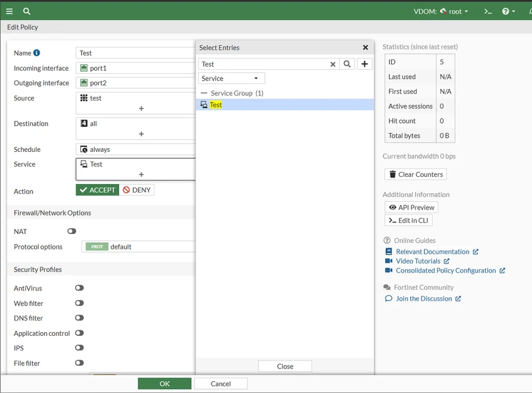Screen dimensions: 532x393
Task: Click the Name info icon
Action: tap(37, 53)
